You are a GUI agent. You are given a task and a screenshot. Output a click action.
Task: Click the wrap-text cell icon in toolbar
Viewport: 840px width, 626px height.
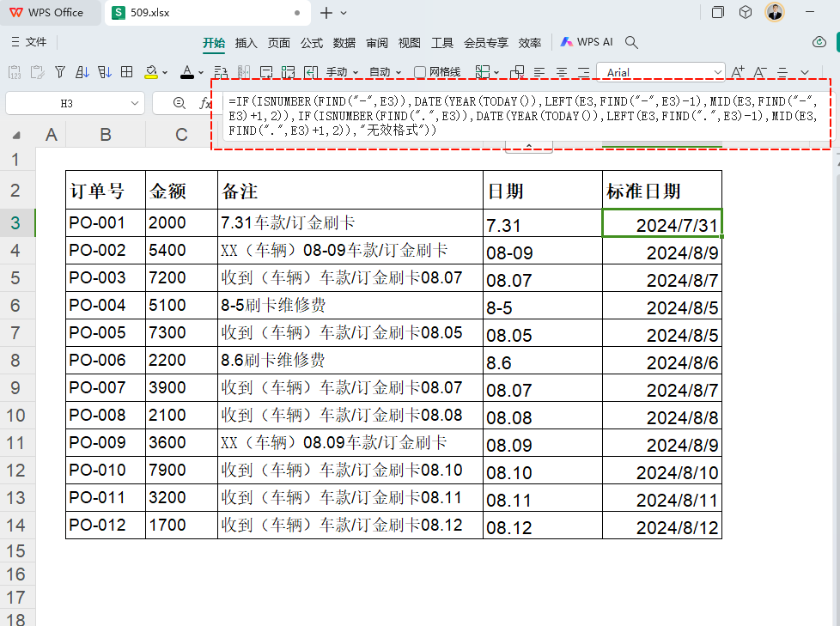pos(266,72)
